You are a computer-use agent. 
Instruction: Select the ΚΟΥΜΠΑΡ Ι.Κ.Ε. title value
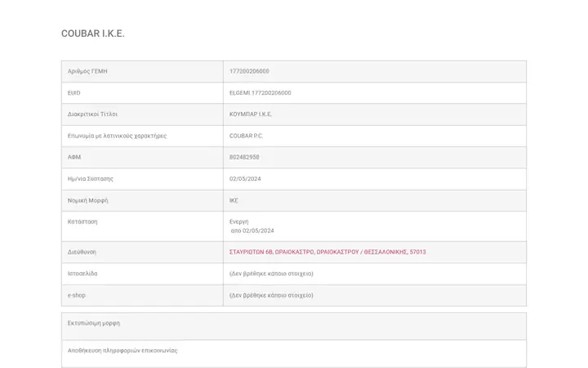[x=251, y=114]
